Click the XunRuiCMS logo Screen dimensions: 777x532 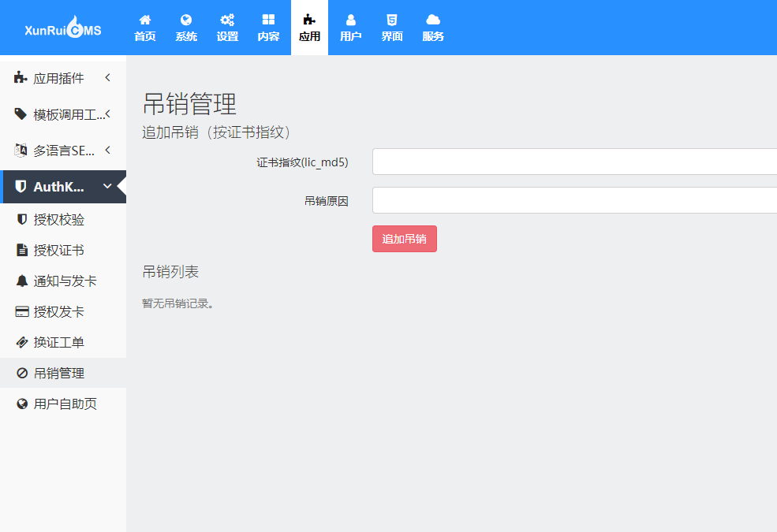63,28
